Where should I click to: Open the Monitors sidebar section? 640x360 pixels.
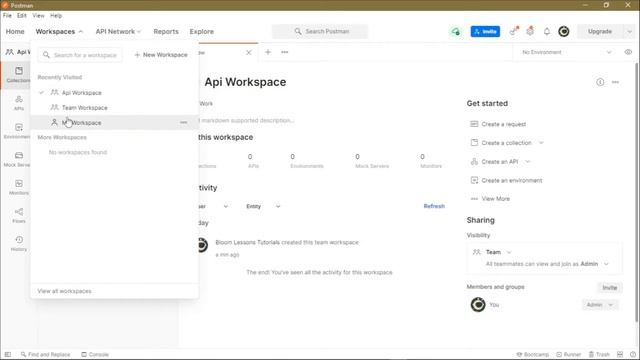18,187
